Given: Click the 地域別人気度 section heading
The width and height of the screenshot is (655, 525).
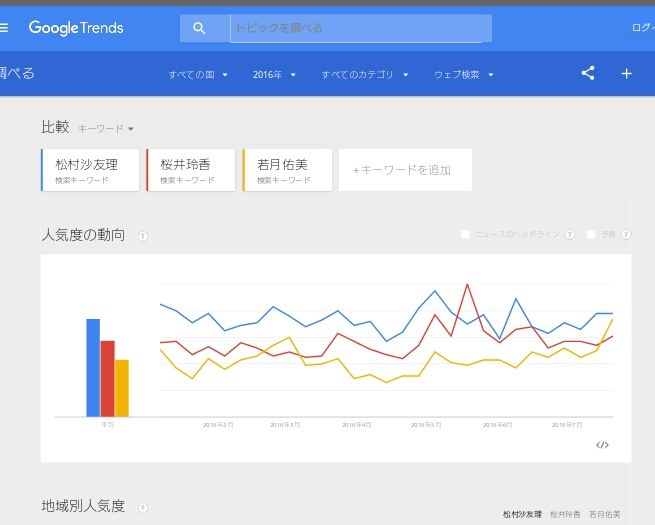Looking at the screenshot, I should pyautogui.click(x=83, y=506).
